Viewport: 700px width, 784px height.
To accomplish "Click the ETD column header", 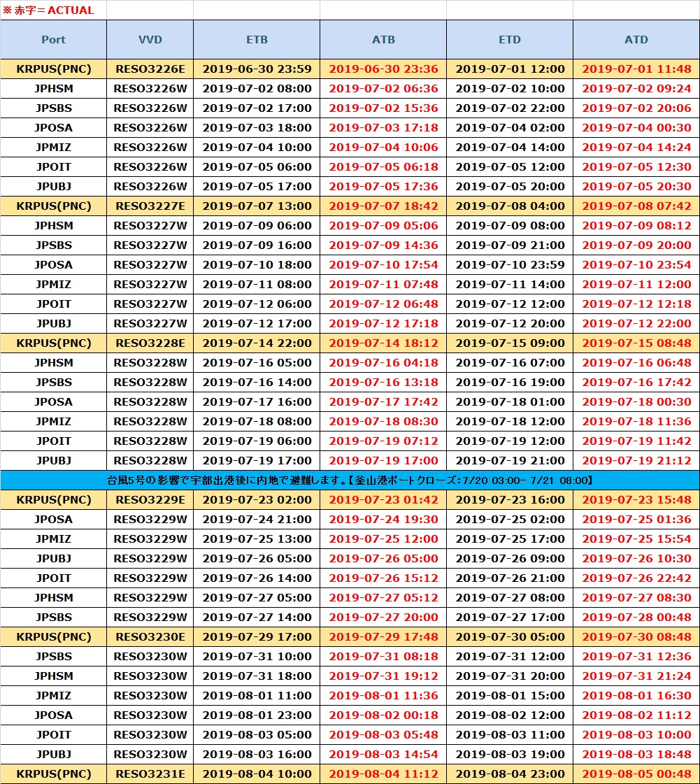I will coord(510,39).
